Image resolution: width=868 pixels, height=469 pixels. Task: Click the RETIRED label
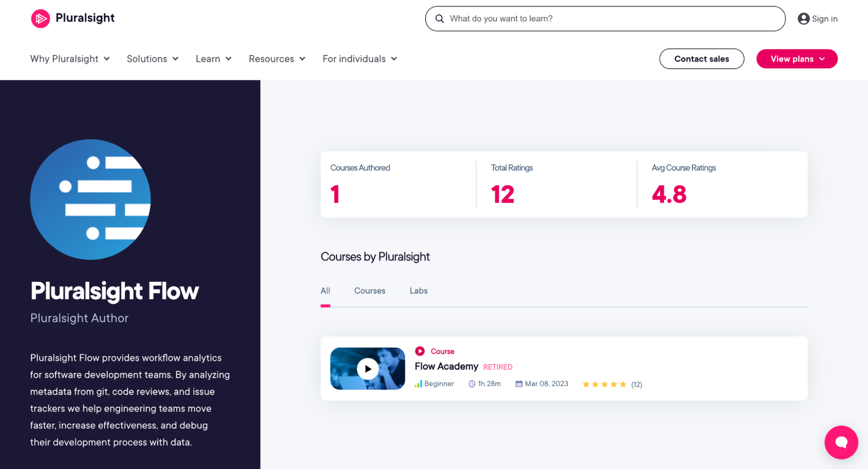coord(498,367)
